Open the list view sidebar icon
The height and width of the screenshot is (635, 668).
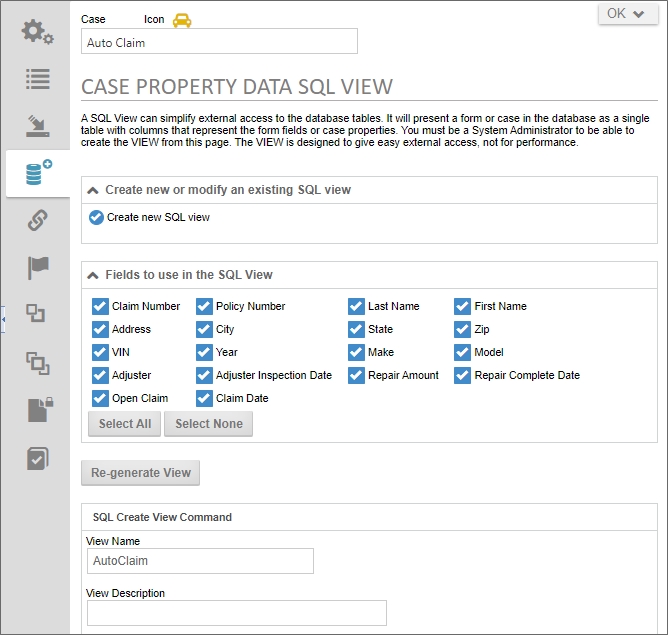pos(37,78)
